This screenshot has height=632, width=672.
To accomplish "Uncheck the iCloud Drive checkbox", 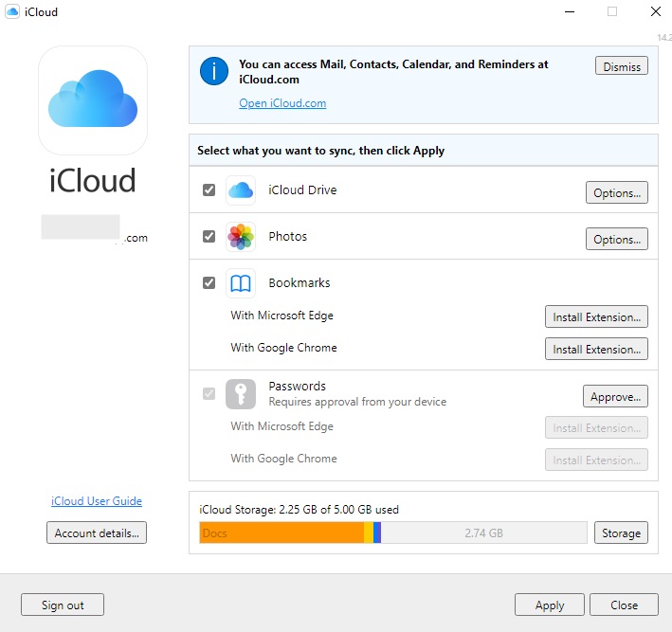I will (209, 190).
